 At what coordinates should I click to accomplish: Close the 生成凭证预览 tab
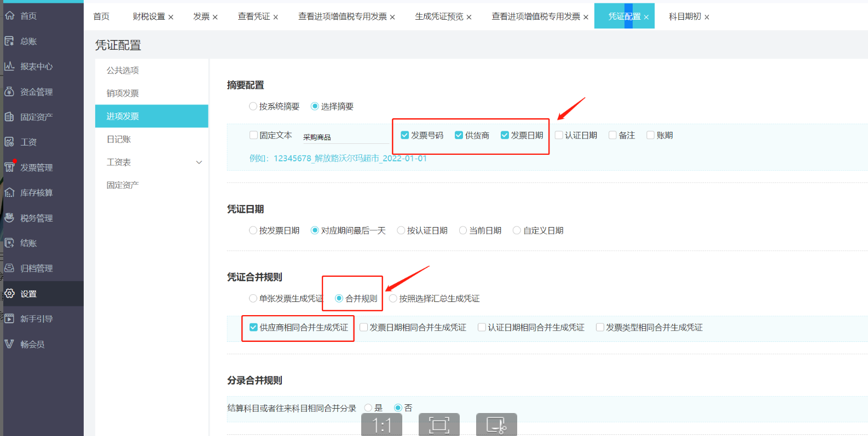(469, 18)
